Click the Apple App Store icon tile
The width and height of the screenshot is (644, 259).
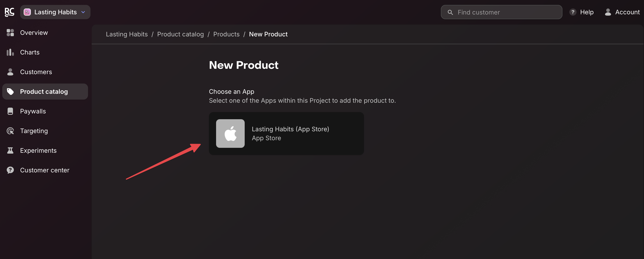click(230, 133)
